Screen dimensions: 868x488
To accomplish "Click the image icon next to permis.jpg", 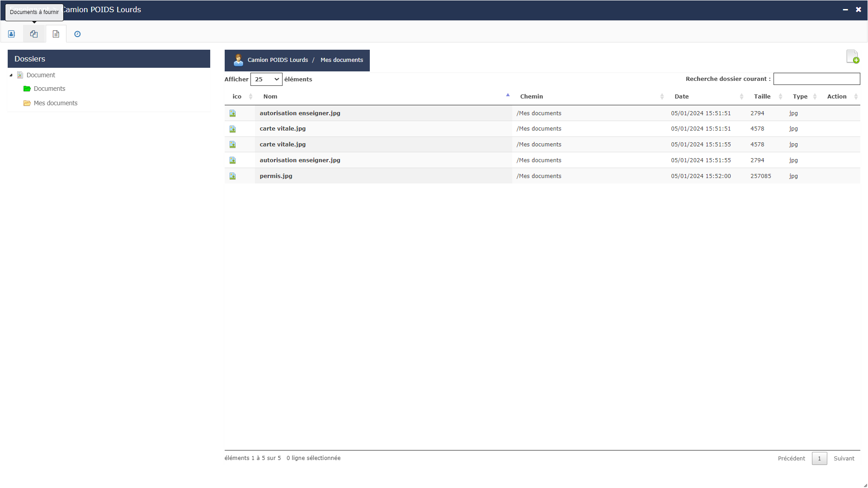I will [x=232, y=176].
